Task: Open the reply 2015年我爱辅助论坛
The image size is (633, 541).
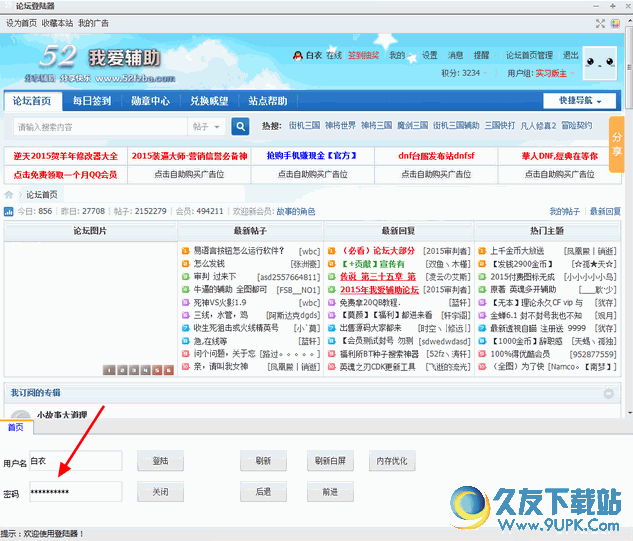Action: pos(379,289)
